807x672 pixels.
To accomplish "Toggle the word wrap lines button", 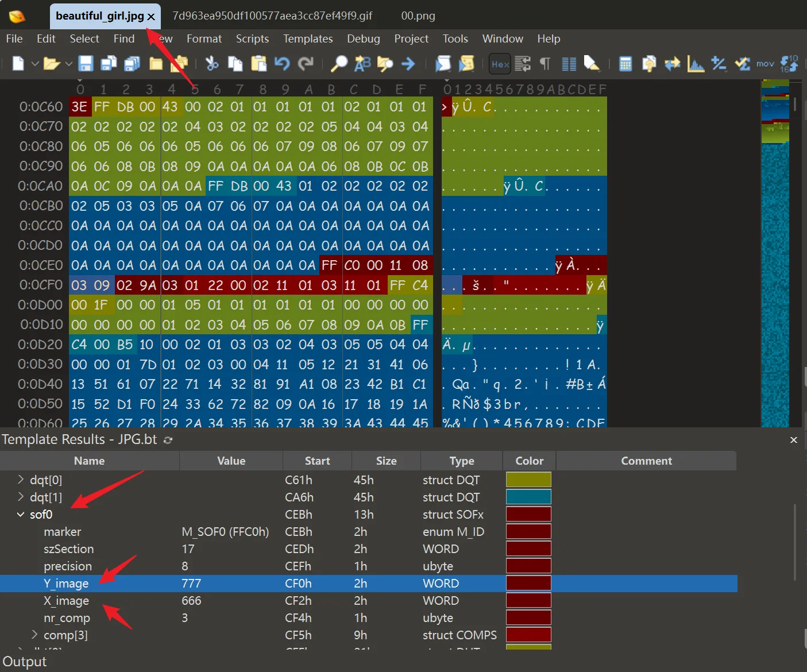I will pos(523,63).
